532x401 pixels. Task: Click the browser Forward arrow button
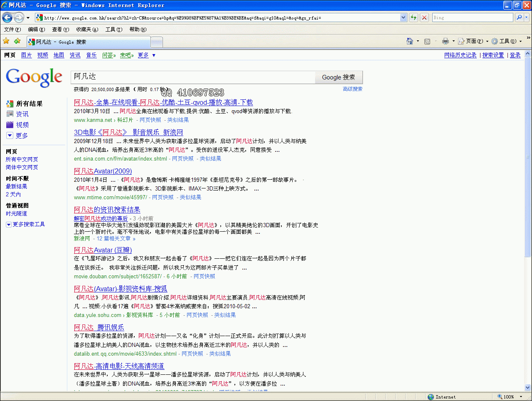click(x=19, y=17)
